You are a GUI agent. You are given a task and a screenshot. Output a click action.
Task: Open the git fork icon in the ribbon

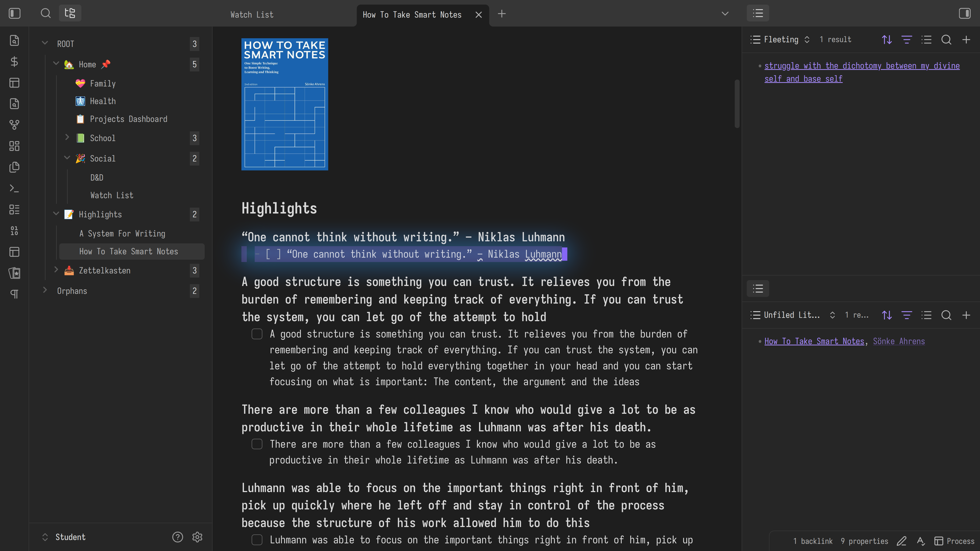click(x=15, y=125)
